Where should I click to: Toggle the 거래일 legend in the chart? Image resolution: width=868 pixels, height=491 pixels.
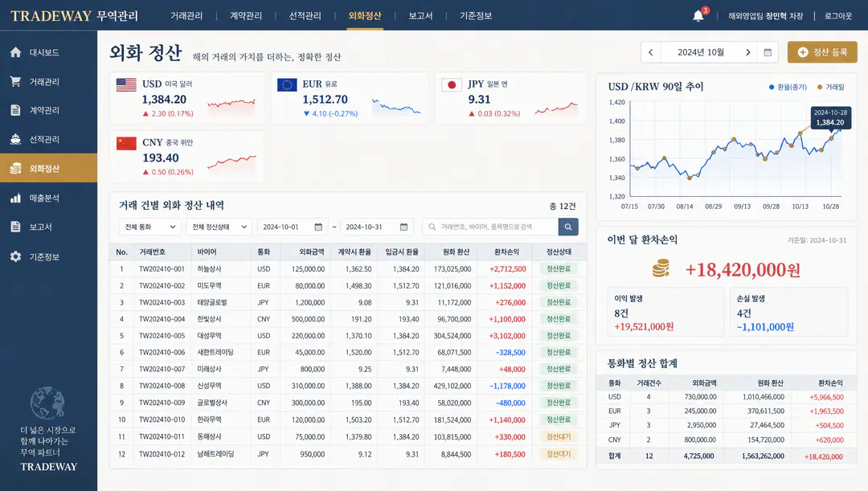(830, 87)
